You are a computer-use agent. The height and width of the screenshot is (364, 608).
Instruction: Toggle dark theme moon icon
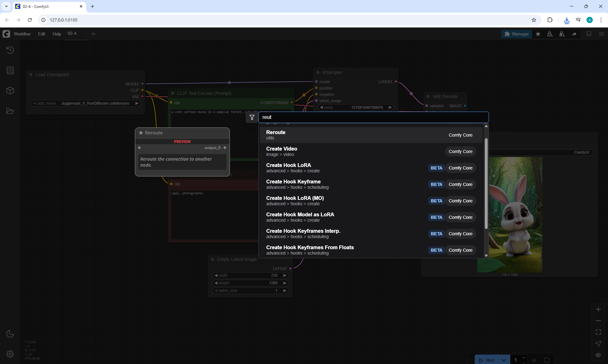point(10,334)
